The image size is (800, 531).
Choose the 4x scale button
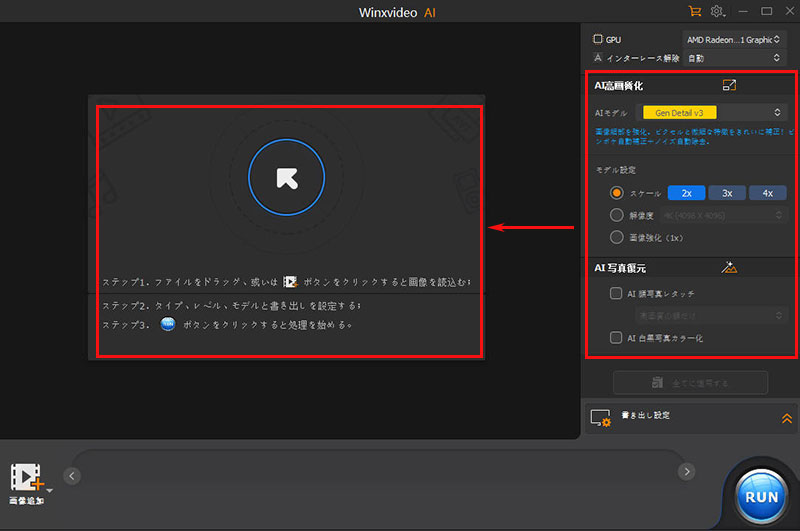(767, 193)
